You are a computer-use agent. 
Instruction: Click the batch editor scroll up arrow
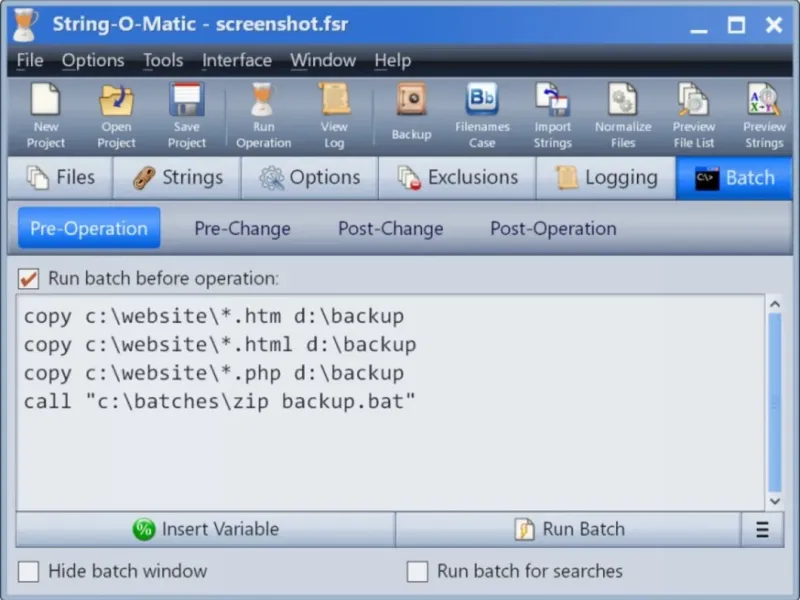(x=775, y=304)
